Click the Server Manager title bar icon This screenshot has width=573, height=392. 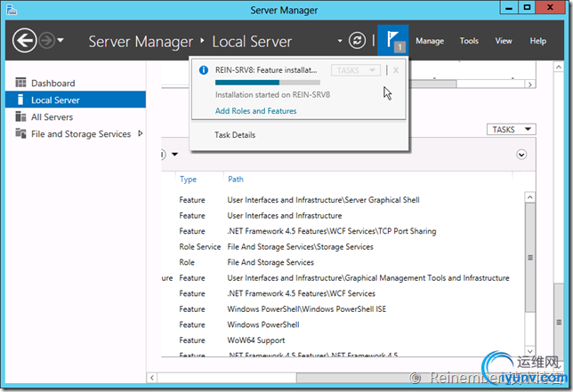pos(12,10)
